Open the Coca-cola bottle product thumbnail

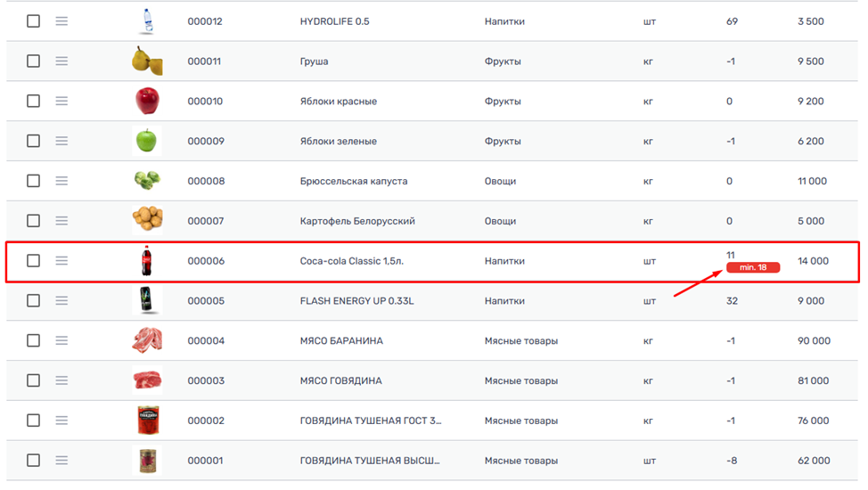(147, 261)
